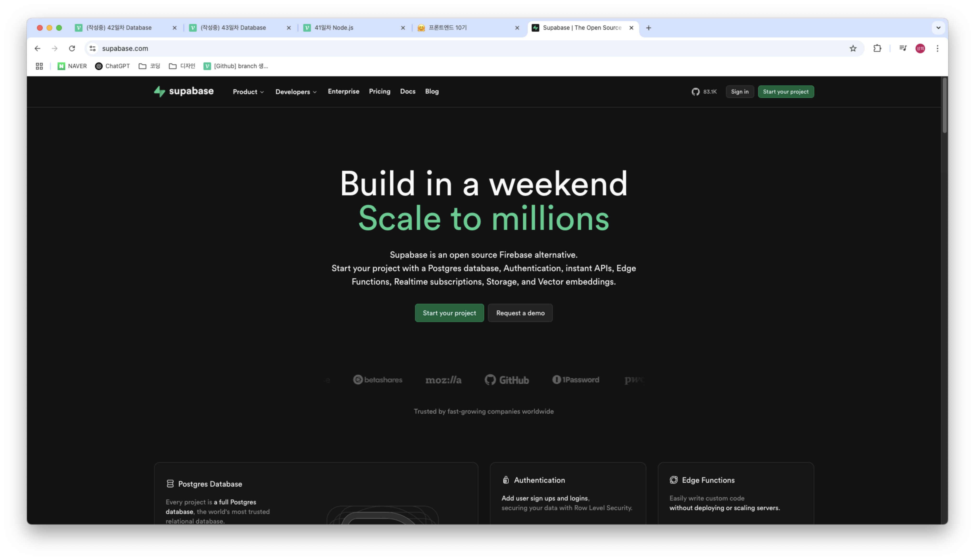This screenshot has height=560, width=975.
Task: Open the 코딩 bookmark folder
Action: point(149,66)
